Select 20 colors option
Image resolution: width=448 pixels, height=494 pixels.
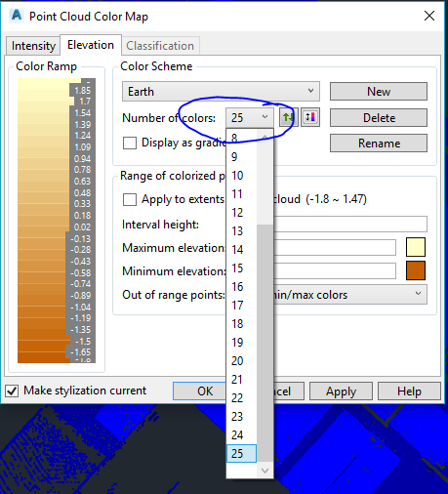[x=241, y=361]
